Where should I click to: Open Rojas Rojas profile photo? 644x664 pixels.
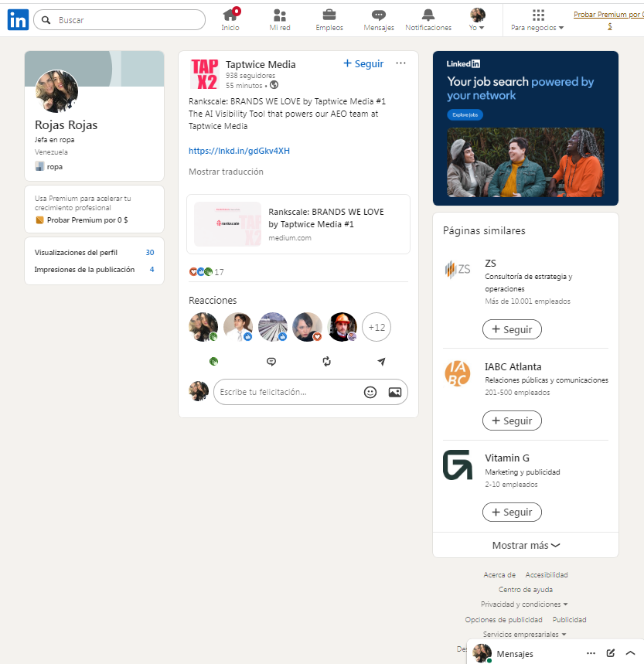click(x=56, y=91)
